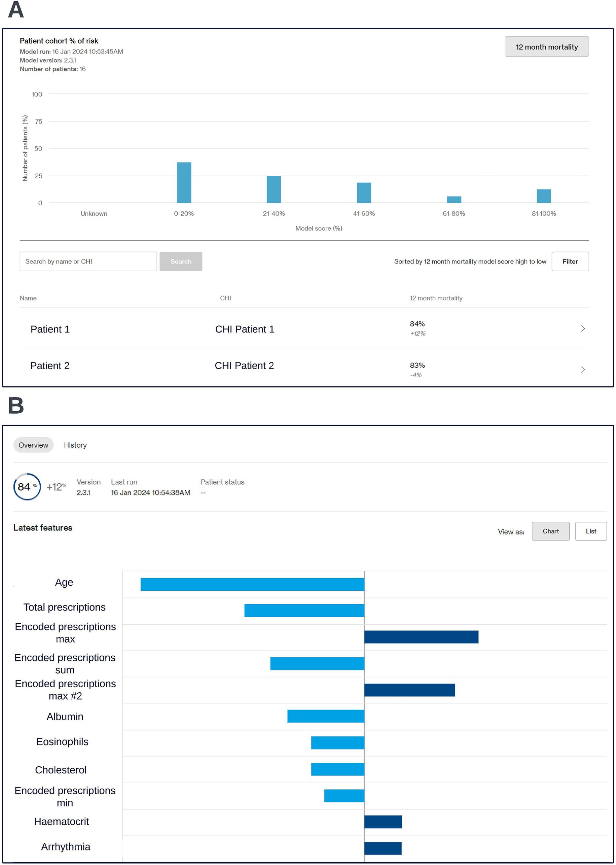Image resolution: width=616 pixels, height=865 pixels.
Task: Click the Total prescriptions feature bar
Action: (304, 611)
